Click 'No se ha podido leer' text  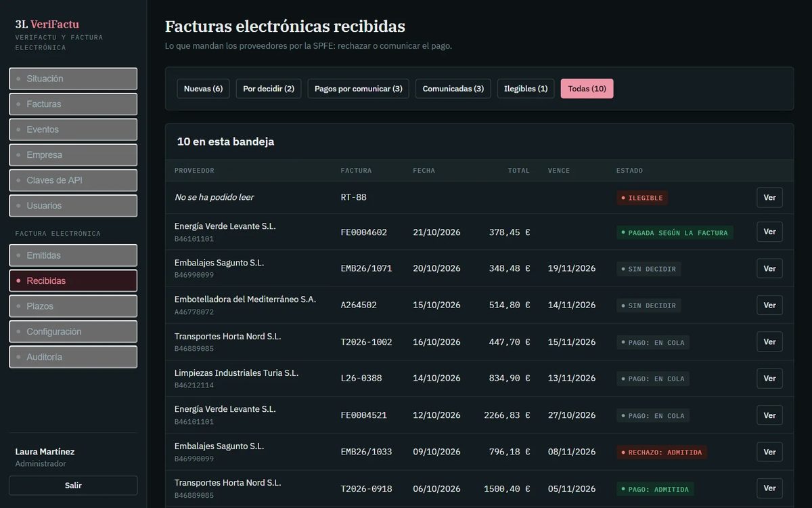point(214,197)
